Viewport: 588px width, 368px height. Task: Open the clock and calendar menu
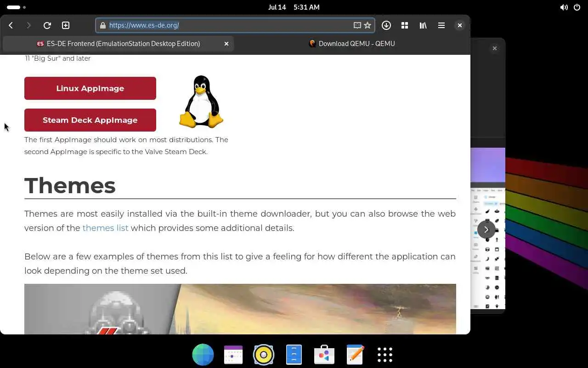[x=294, y=7]
